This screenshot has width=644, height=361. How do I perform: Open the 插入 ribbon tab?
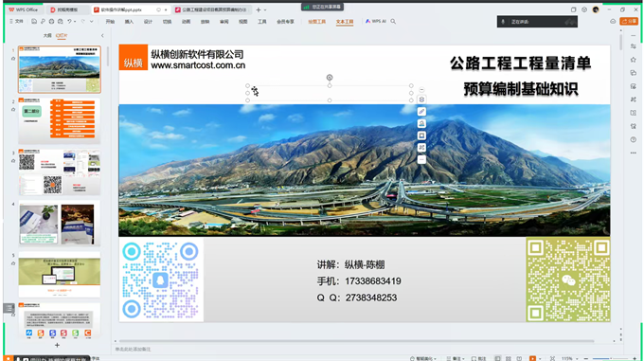click(129, 22)
